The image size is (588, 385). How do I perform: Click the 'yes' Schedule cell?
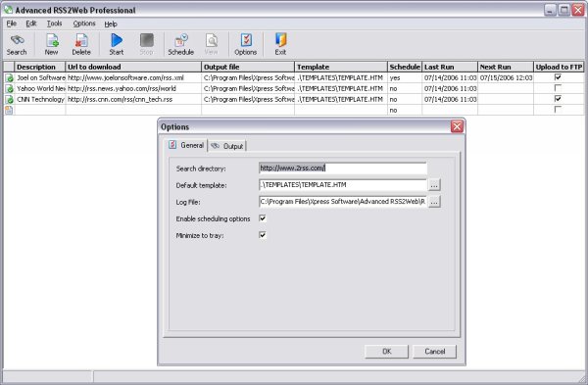405,78
